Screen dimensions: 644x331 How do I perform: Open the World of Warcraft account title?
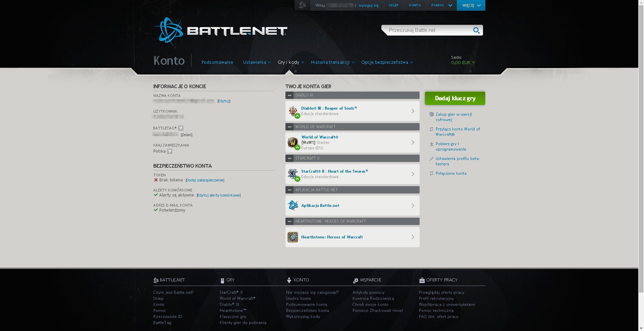[x=320, y=137]
